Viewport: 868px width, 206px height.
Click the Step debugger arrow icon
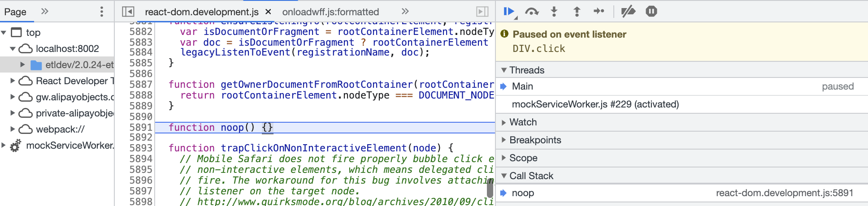click(x=599, y=12)
